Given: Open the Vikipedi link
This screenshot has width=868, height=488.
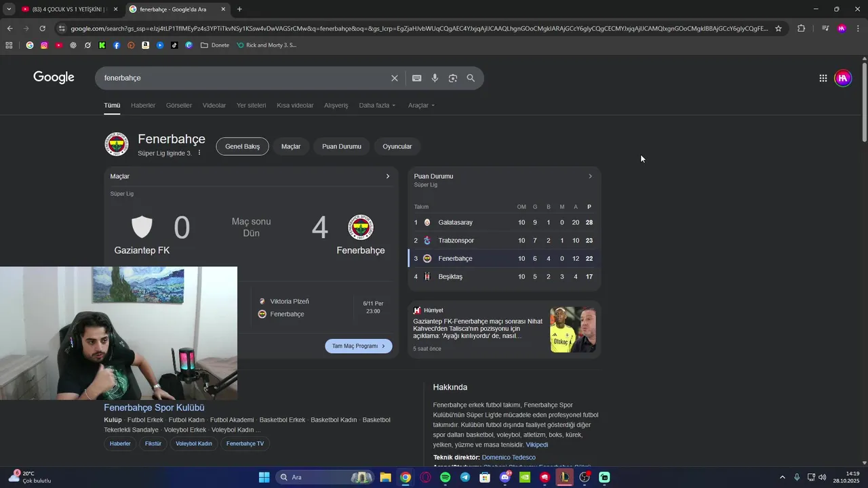Looking at the screenshot, I should tap(537, 445).
